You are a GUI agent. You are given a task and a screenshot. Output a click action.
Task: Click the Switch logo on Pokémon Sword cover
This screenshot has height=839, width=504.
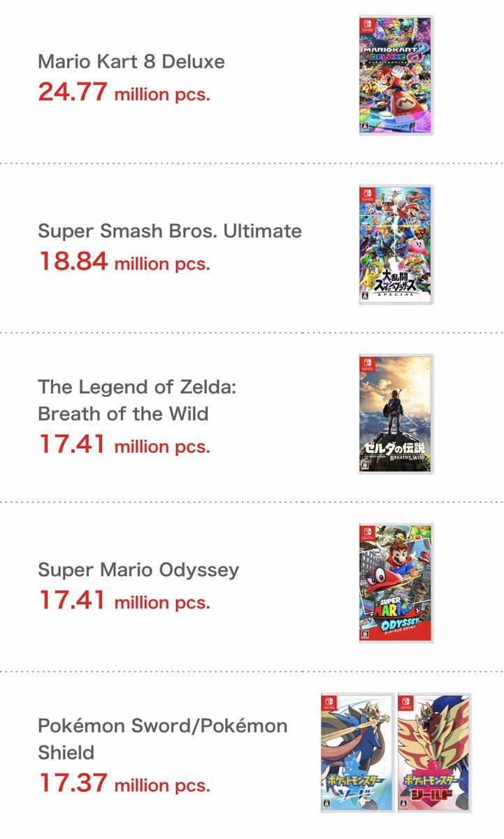coord(329,703)
